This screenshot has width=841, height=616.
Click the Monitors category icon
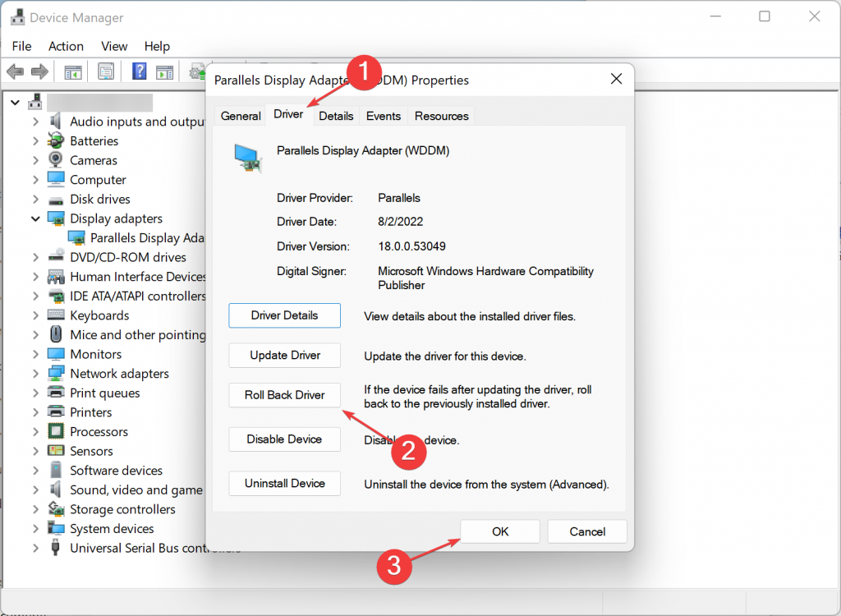coord(56,354)
